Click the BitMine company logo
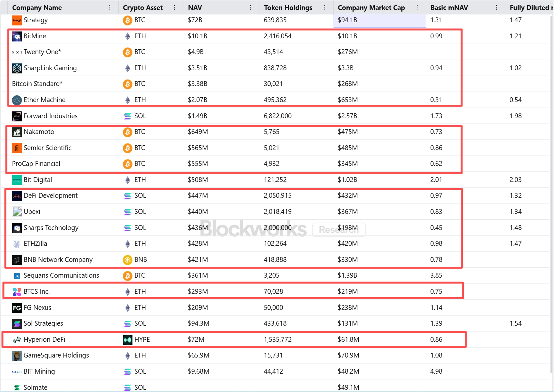Viewport: 554px width, 392px height. click(17, 36)
